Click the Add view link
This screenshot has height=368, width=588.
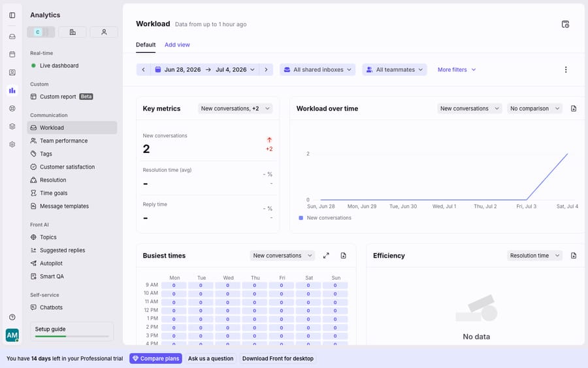tap(177, 44)
